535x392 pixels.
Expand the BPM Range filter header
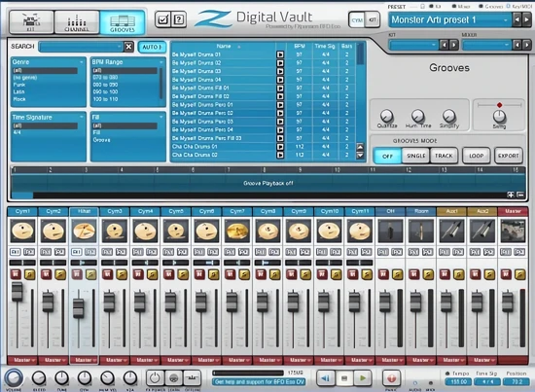pyautogui.click(x=127, y=62)
